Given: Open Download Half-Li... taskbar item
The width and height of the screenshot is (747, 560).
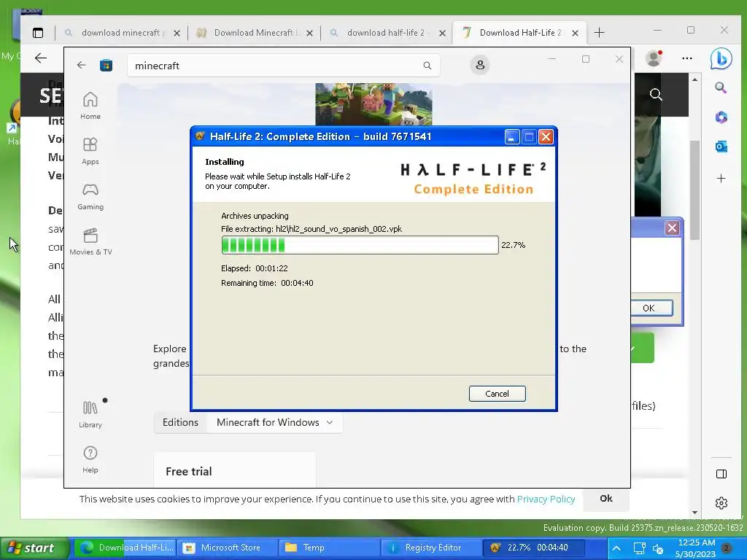Looking at the screenshot, I should [126, 548].
